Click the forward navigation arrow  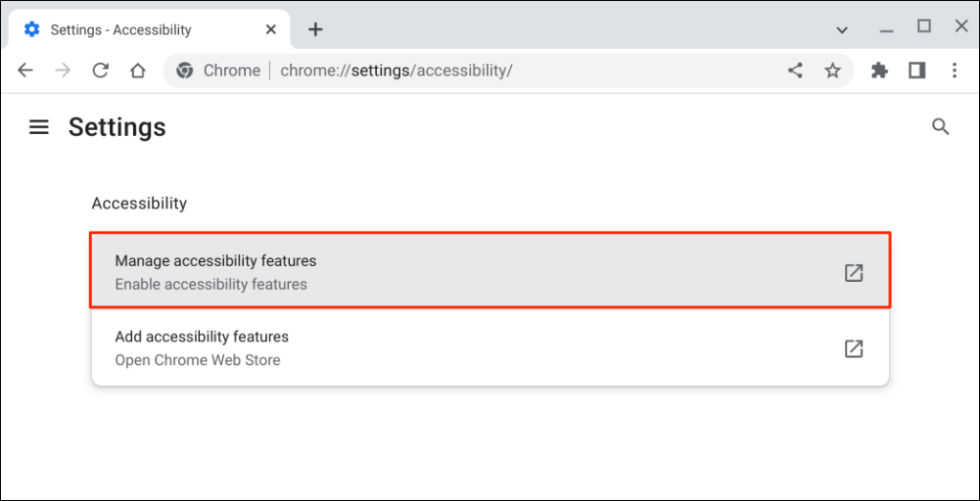pos(63,71)
